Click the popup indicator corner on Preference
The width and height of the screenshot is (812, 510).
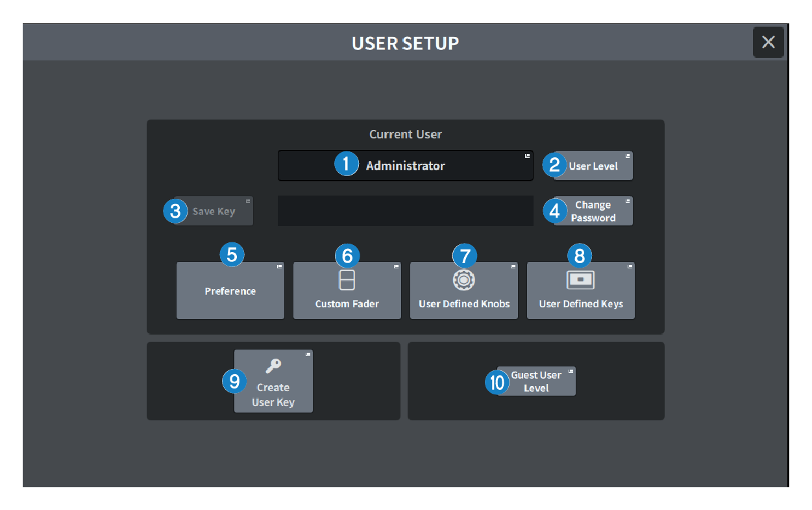click(279, 267)
